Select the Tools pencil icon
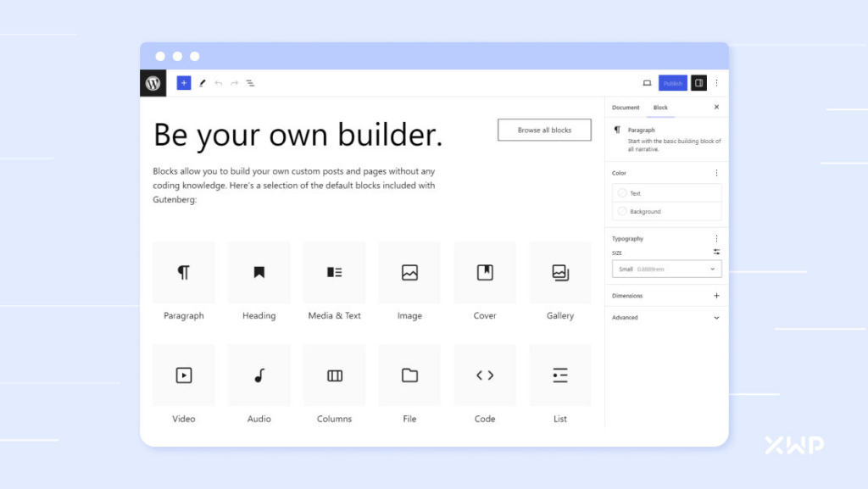 [203, 83]
